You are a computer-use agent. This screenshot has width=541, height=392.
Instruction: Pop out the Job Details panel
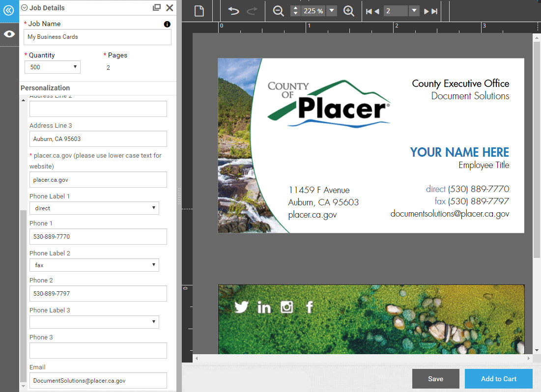tap(157, 7)
